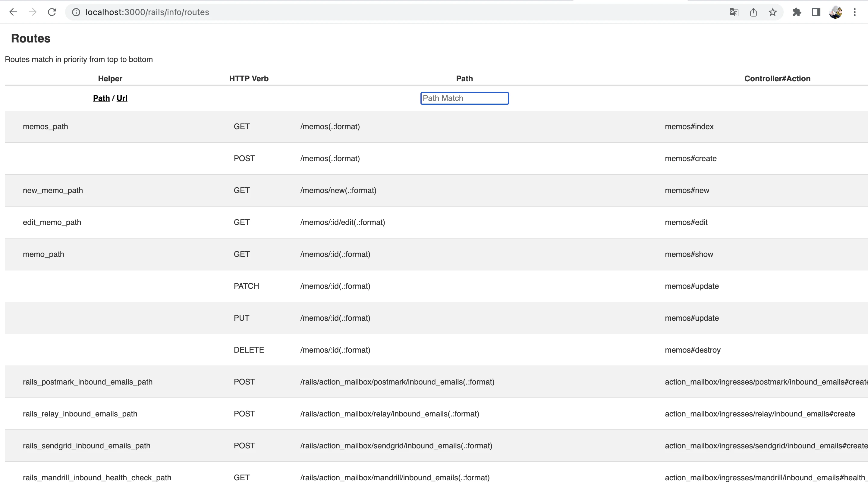868x483 pixels.
Task: Click the Helper column header
Action: tap(110, 78)
